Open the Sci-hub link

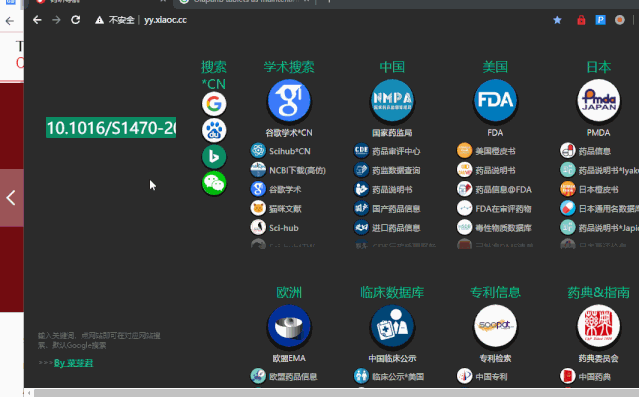(284, 228)
